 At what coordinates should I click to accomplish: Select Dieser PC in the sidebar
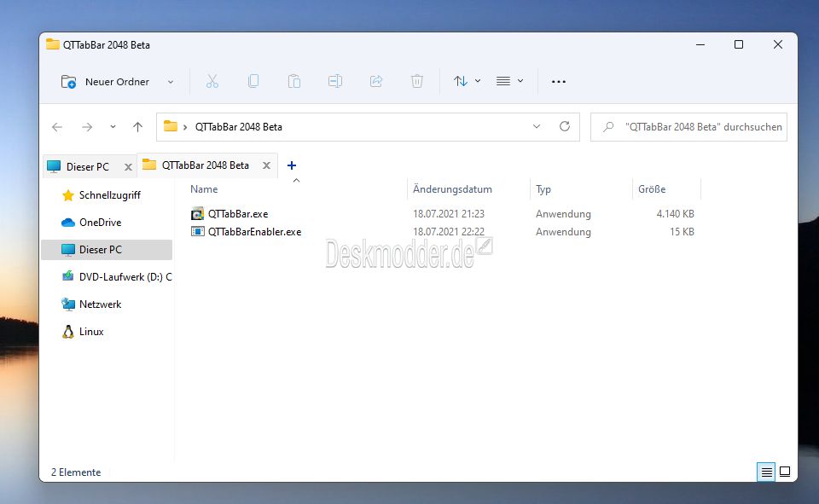pyautogui.click(x=107, y=250)
